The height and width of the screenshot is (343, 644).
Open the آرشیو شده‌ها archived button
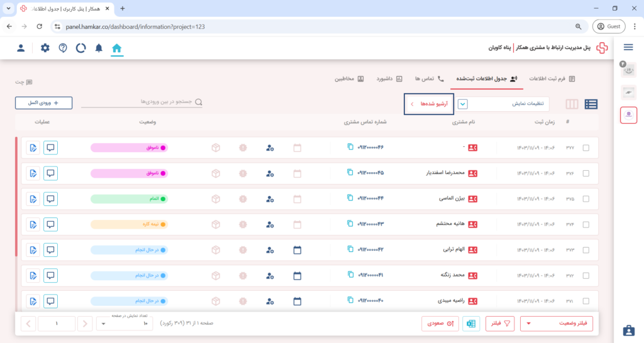pyautogui.click(x=429, y=104)
